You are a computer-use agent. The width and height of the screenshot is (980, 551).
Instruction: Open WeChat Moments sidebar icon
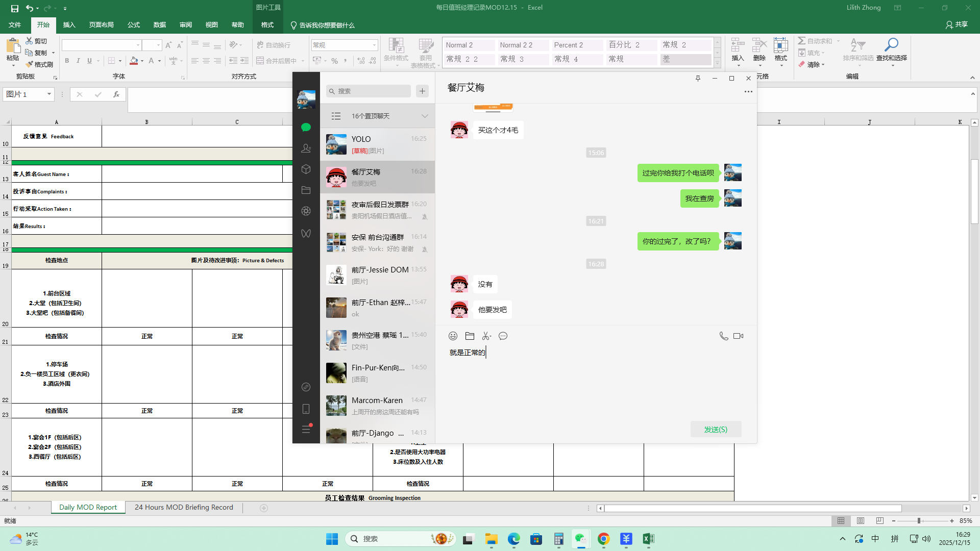306,211
